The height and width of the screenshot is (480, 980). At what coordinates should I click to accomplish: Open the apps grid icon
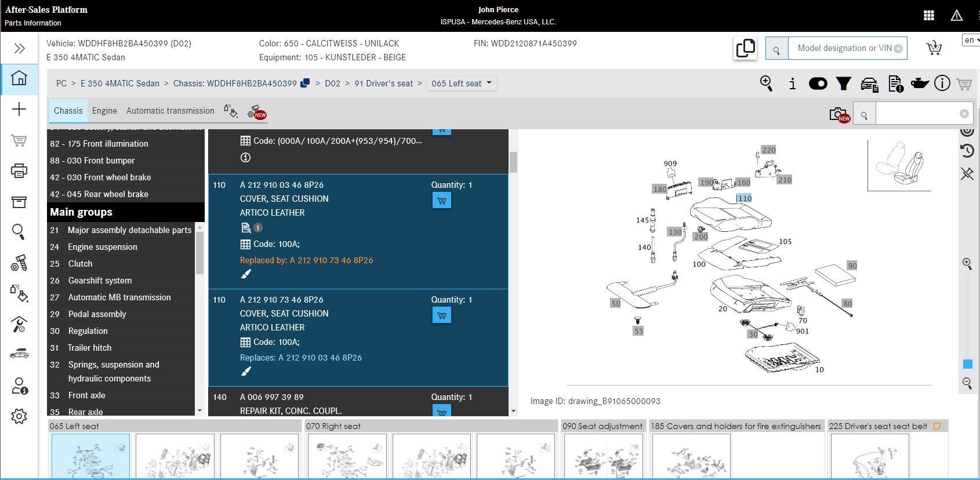tap(928, 16)
